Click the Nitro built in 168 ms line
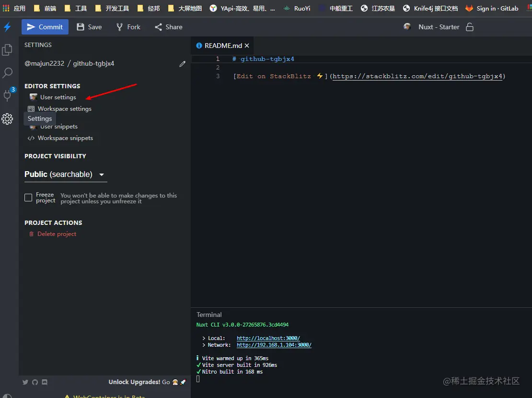The image size is (532, 398). pyautogui.click(x=230, y=372)
